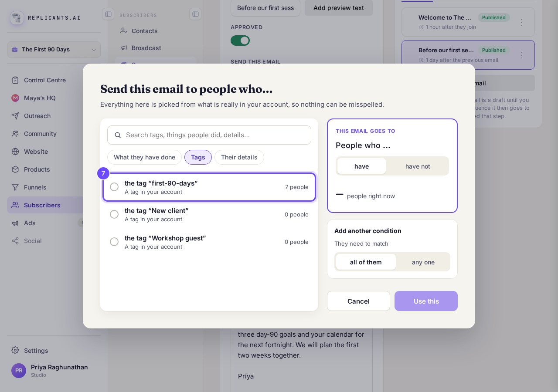Screen dimensions: 558x392
Task: Open Products box icon
Action: pyautogui.click(x=15, y=169)
